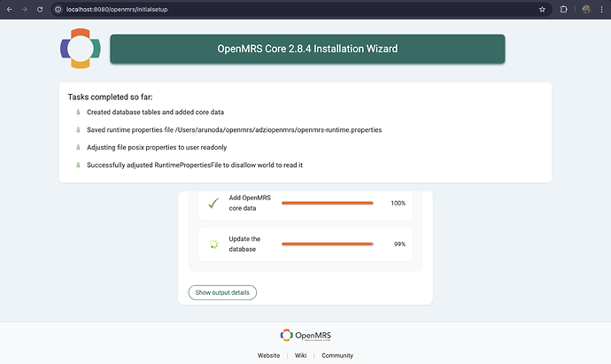This screenshot has height=364, width=611.
Task: Open the browser three-dot menu
Action: 602,9
